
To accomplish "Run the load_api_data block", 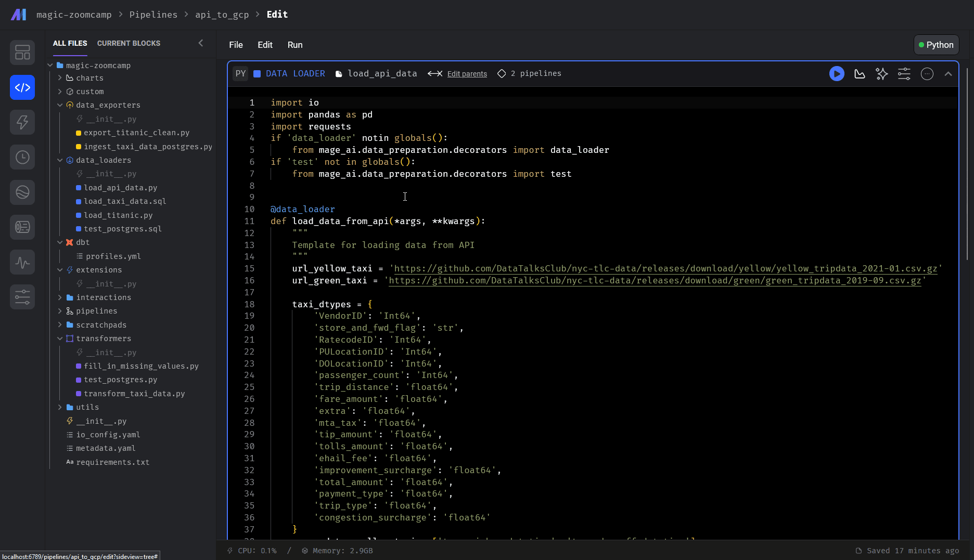I will (837, 74).
